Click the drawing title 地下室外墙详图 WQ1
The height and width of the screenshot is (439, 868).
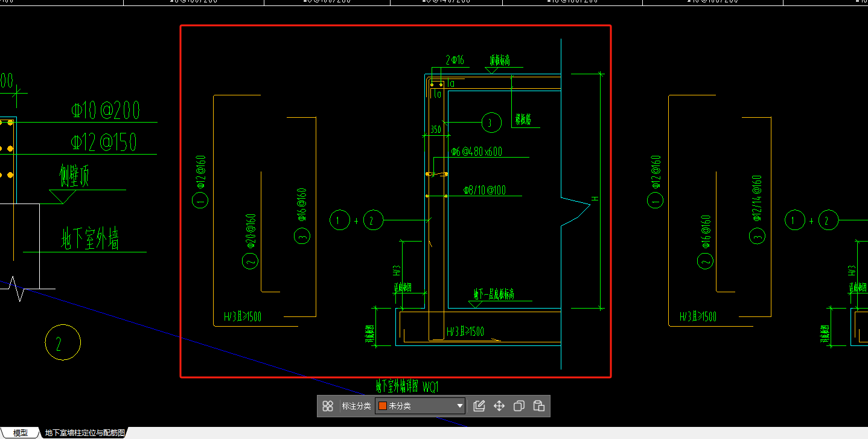(x=407, y=386)
